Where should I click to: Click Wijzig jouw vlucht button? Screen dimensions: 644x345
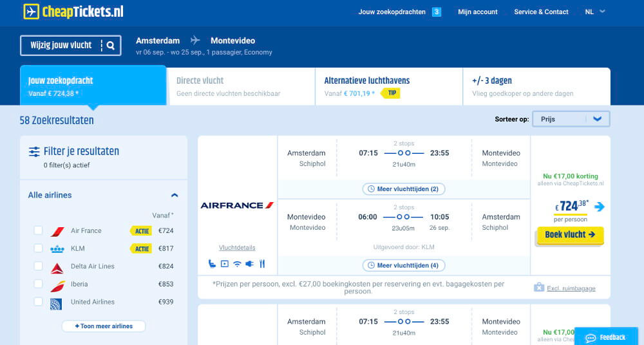pos(71,45)
